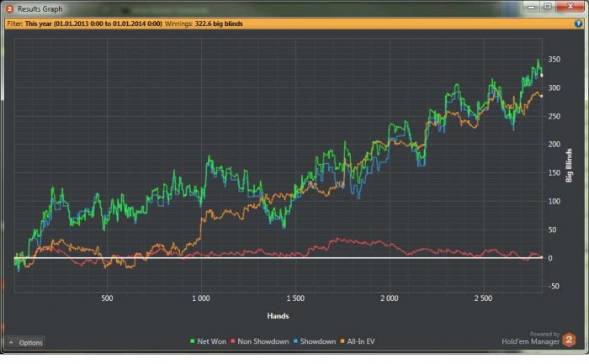
Task: Click the '1 000' x-axis label
Action: click(201, 298)
